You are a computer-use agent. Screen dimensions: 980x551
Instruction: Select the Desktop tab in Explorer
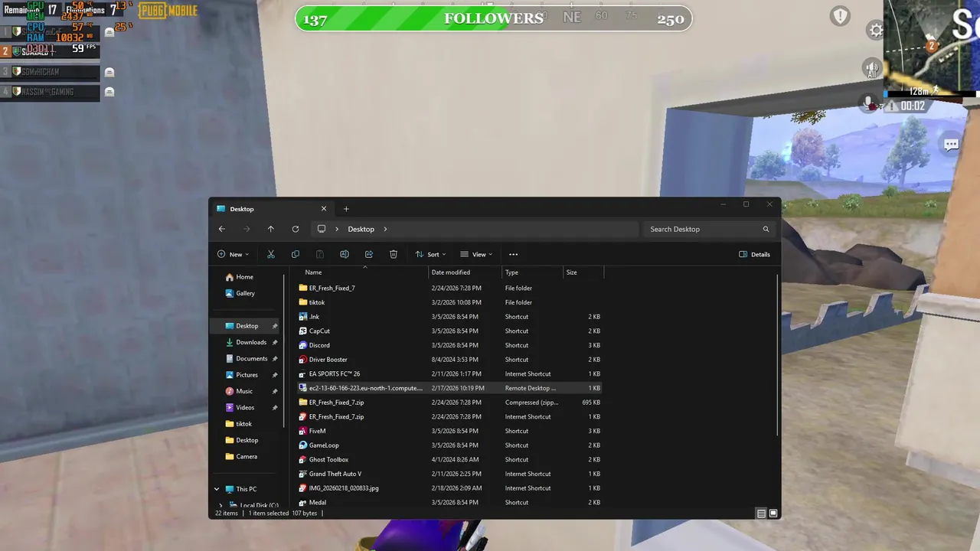click(272, 209)
